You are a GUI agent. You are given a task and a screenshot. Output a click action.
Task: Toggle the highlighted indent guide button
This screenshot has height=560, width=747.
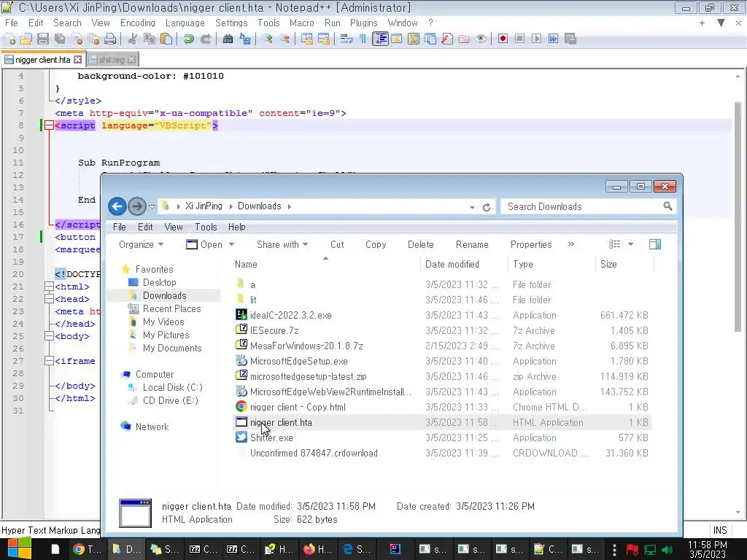point(380,39)
